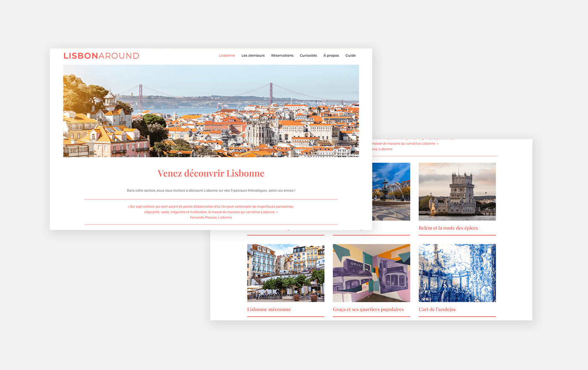The image size is (588, 370).
Task: Click Guide in the top navigation
Action: click(x=350, y=55)
